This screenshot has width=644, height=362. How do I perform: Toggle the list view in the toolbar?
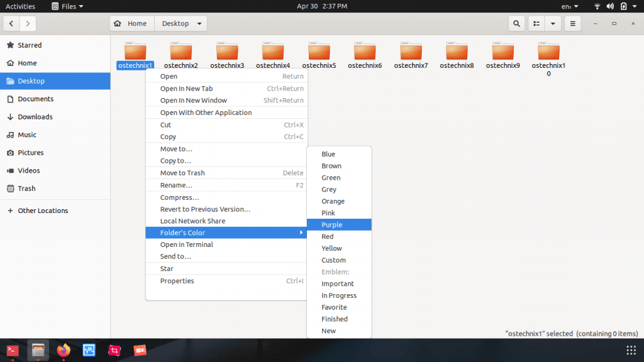[x=536, y=23]
